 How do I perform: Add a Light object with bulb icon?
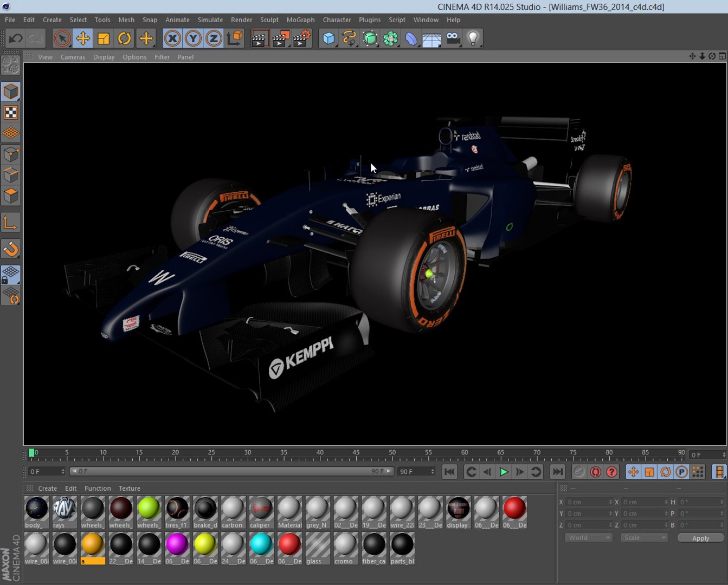click(x=473, y=38)
